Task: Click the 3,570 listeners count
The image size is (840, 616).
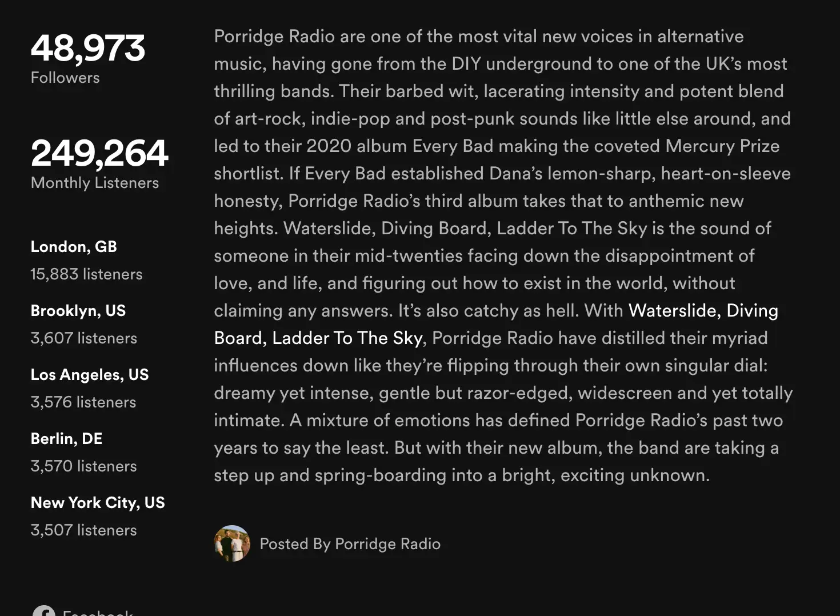Action: (83, 466)
